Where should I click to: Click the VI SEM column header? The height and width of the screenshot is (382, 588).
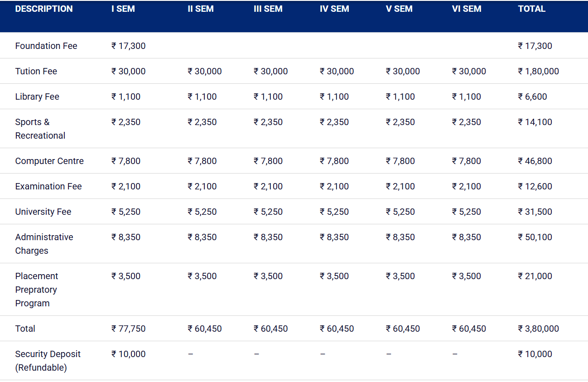pos(467,9)
